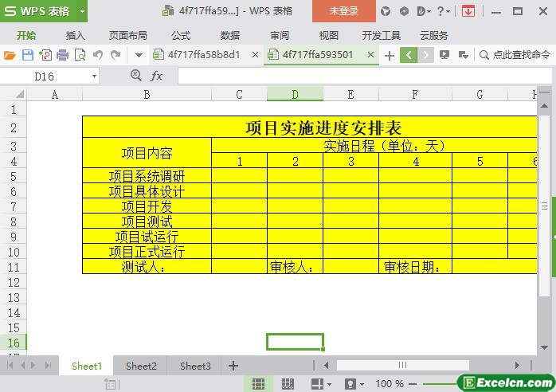556x392 pixels.
Task: Click the cell 项目系统调研
Action: (147, 176)
